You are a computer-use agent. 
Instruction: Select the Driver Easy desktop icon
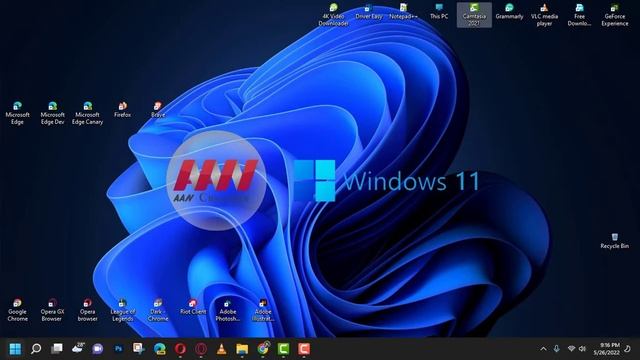[368, 12]
